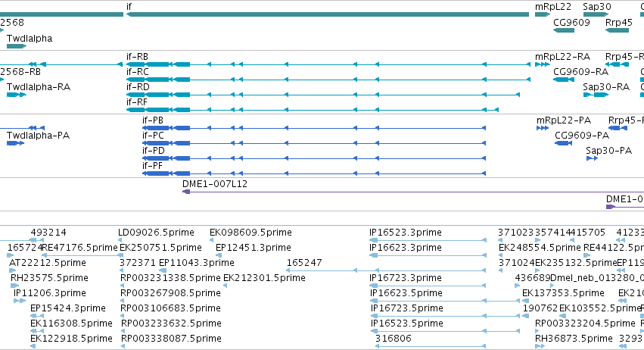The image size is (644, 350).
Task: Click the EK212301.5prime EST label
Action: (x=265, y=278)
